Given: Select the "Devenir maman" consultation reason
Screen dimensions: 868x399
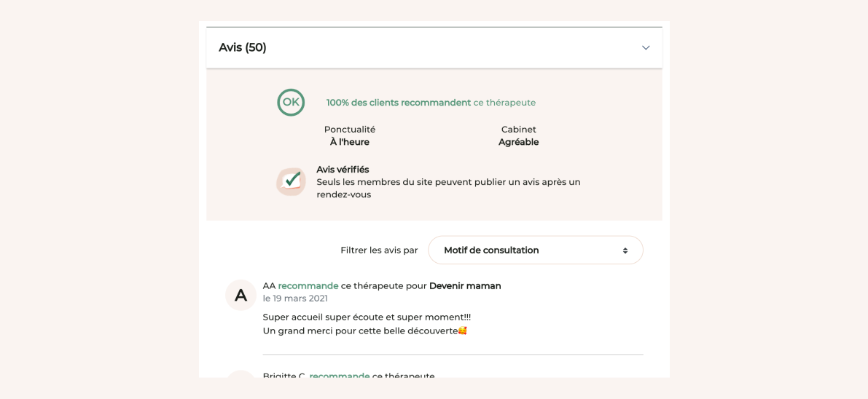Looking at the screenshot, I should click(465, 286).
